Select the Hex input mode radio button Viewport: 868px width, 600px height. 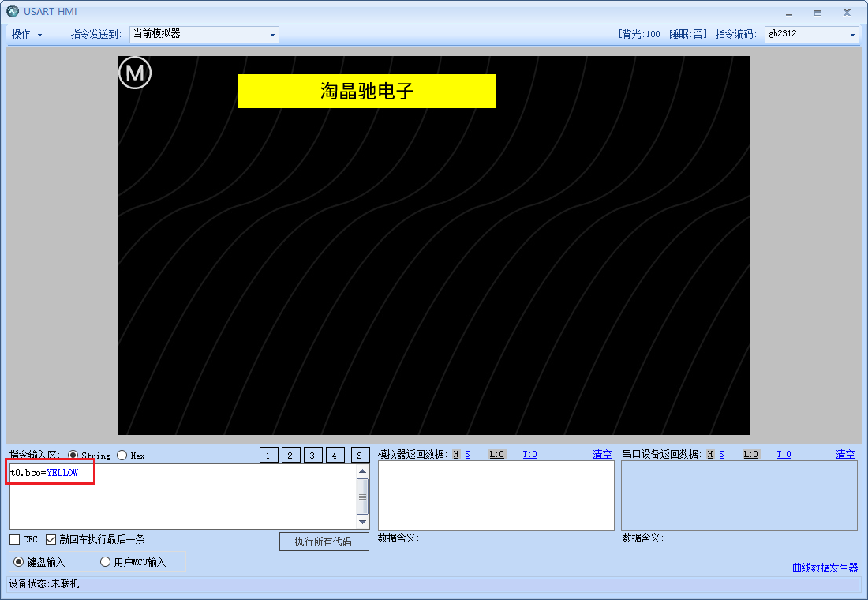point(122,455)
